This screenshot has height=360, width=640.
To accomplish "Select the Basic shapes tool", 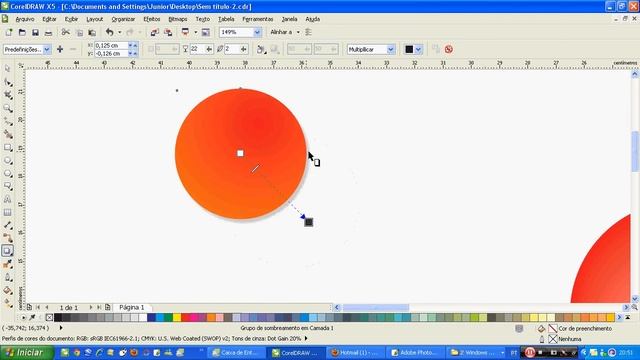I will [7, 187].
